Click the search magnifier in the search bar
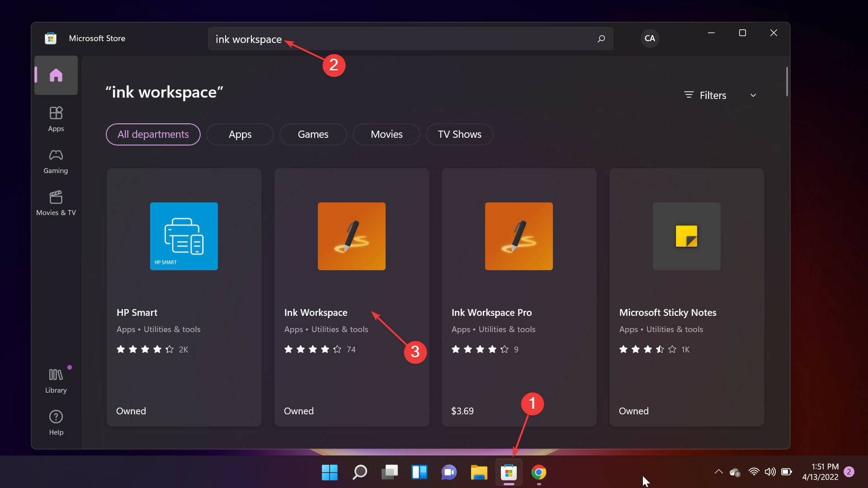Viewport: 868px width, 488px height. tap(601, 39)
